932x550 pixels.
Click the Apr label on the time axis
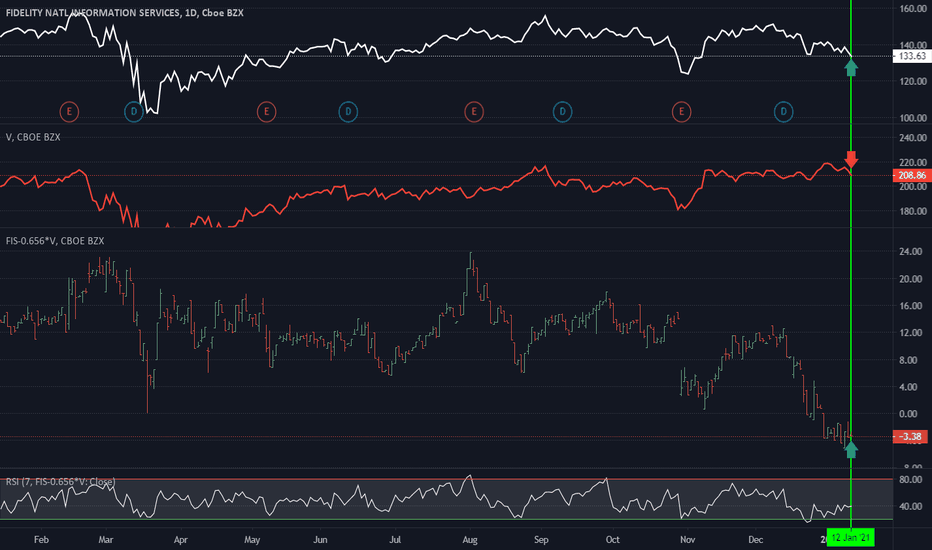click(x=180, y=540)
